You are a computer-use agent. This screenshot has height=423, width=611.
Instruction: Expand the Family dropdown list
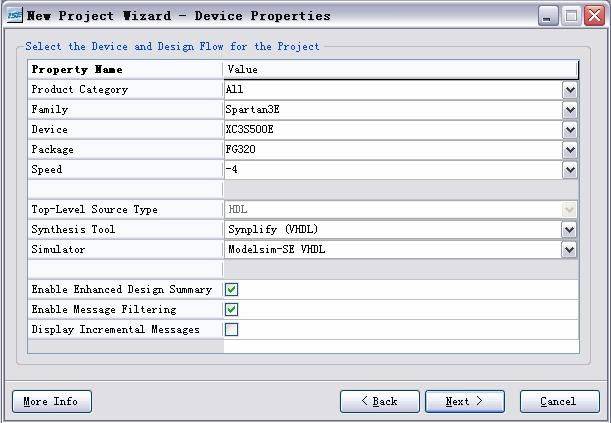point(570,110)
